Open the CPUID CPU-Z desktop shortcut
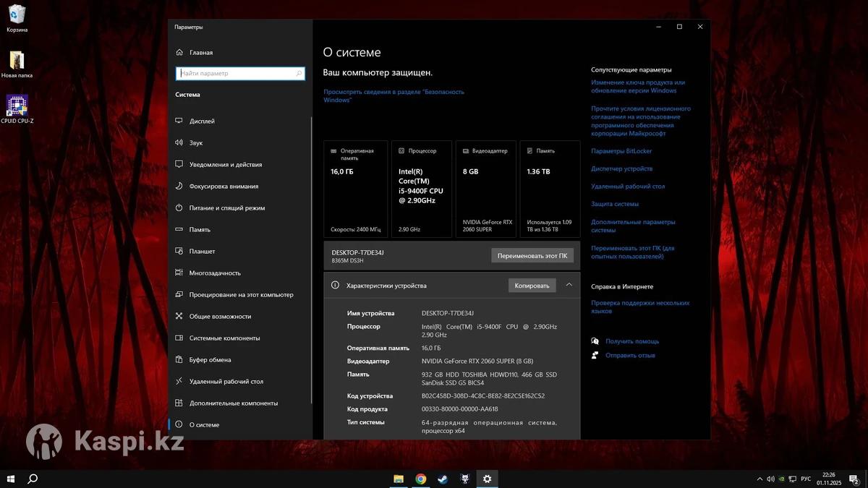This screenshot has width=868, height=488. pyautogui.click(x=17, y=106)
